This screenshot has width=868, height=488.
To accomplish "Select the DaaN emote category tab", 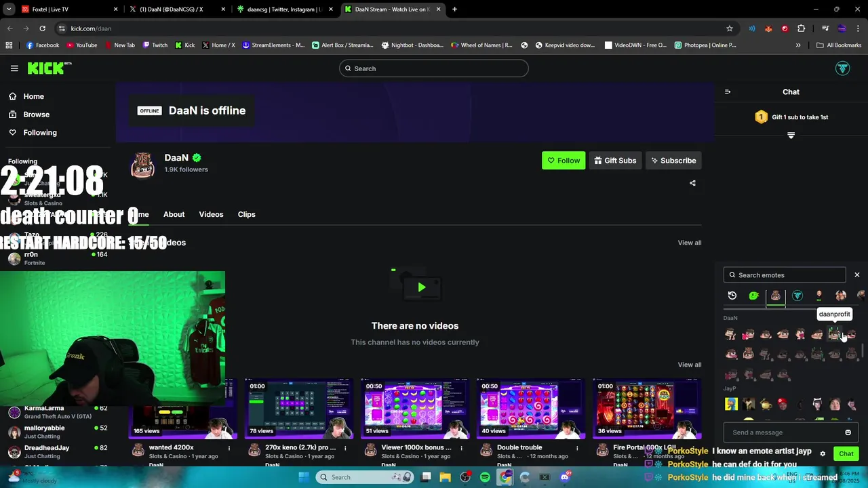I will click(x=776, y=296).
